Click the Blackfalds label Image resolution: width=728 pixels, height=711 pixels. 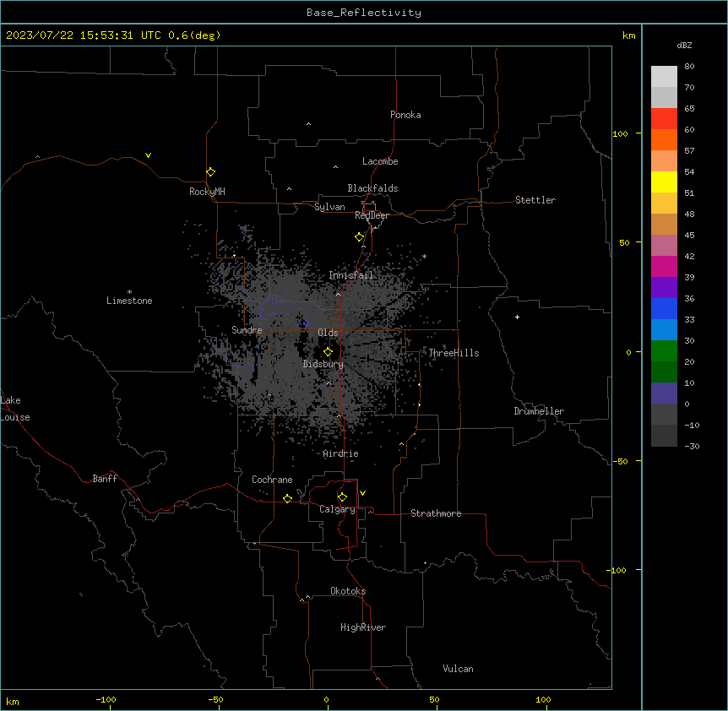[x=372, y=188]
